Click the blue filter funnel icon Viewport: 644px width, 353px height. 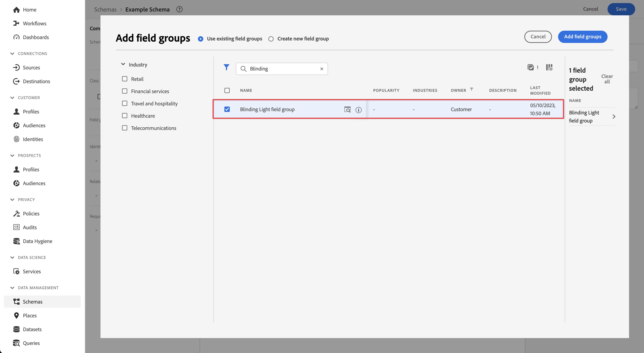click(226, 67)
